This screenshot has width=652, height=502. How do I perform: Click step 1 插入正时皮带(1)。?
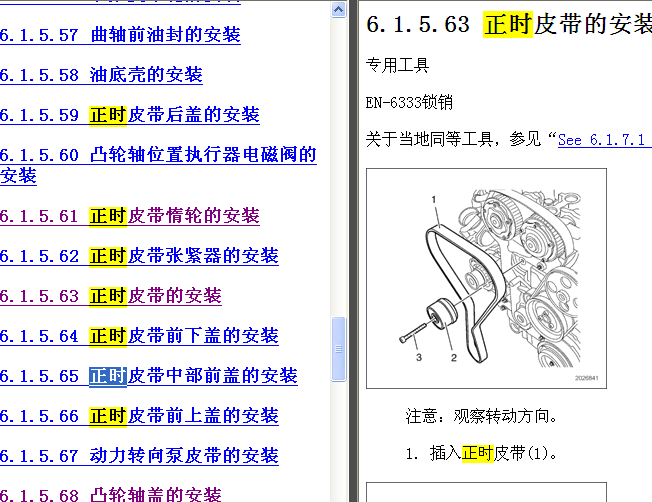482,453
